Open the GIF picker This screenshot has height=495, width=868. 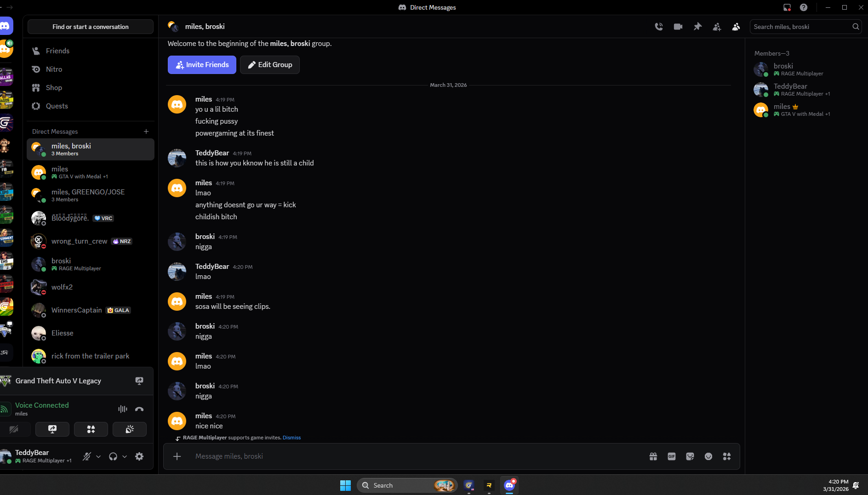pos(672,456)
